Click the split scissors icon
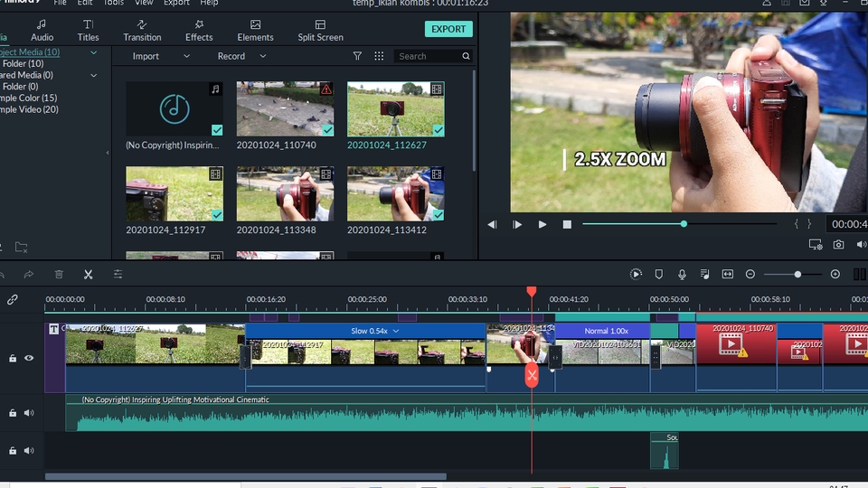This screenshot has height=488, width=868. 88,275
